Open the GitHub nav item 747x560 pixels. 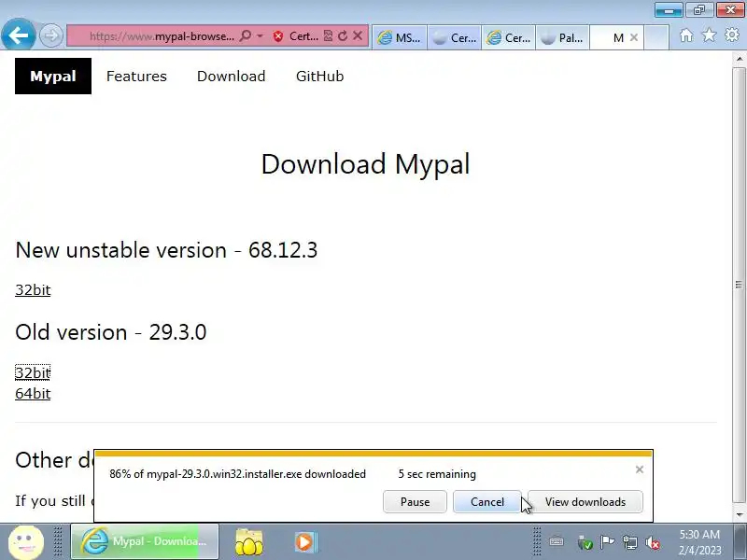(319, 77)
